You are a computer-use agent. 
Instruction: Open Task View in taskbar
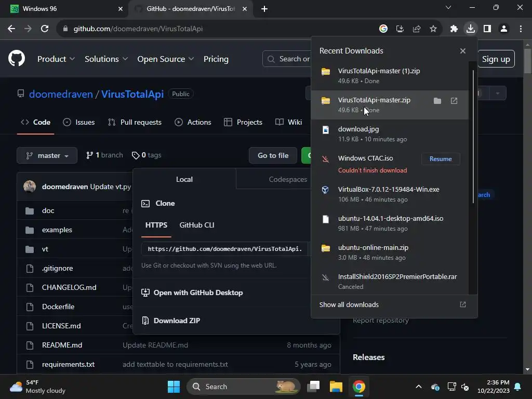coord(313,387)
